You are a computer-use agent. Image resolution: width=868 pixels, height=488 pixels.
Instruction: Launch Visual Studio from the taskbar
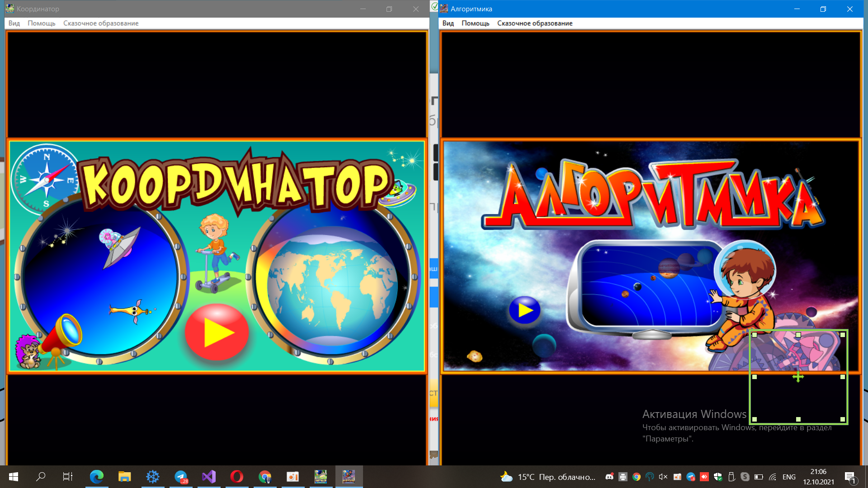coord(209,476)
